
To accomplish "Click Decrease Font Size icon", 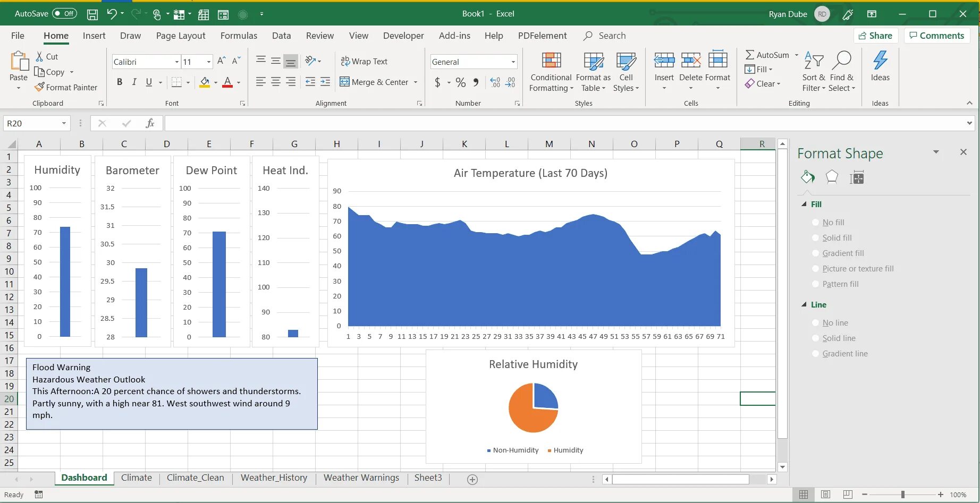I will [x=236, y=61].
